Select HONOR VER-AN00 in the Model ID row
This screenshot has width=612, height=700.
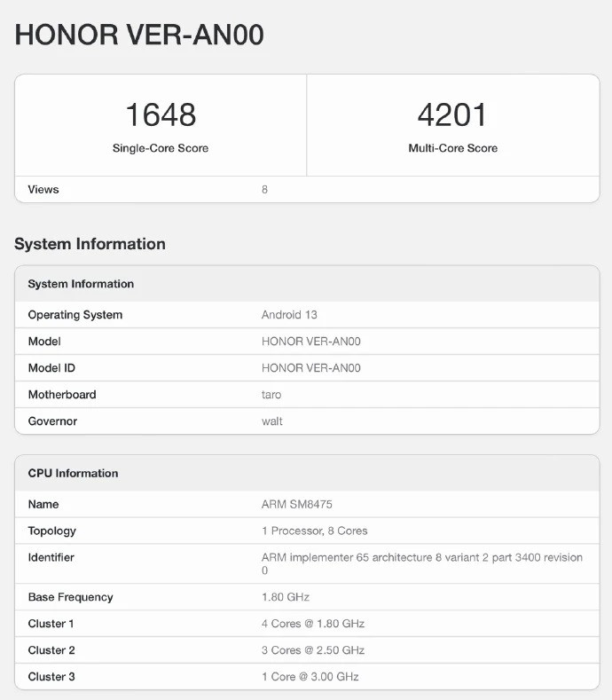click(x=311, y=368)
